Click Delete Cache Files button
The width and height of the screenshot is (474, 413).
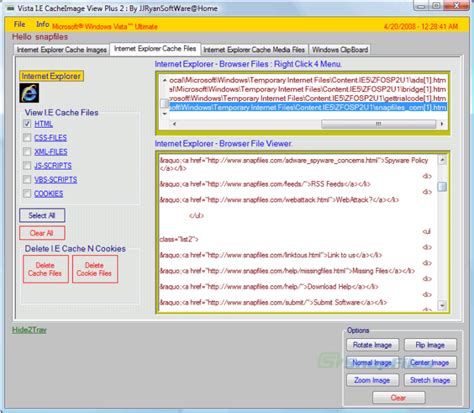[45, 269]
